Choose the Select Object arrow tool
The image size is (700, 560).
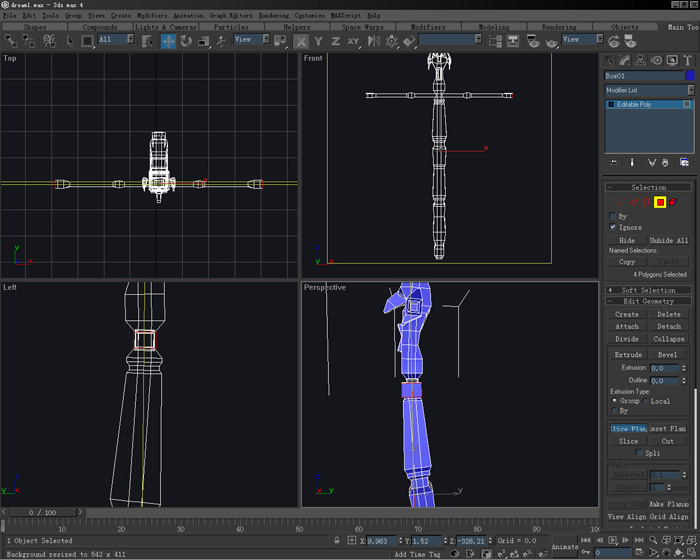click(x=69, y=42)
